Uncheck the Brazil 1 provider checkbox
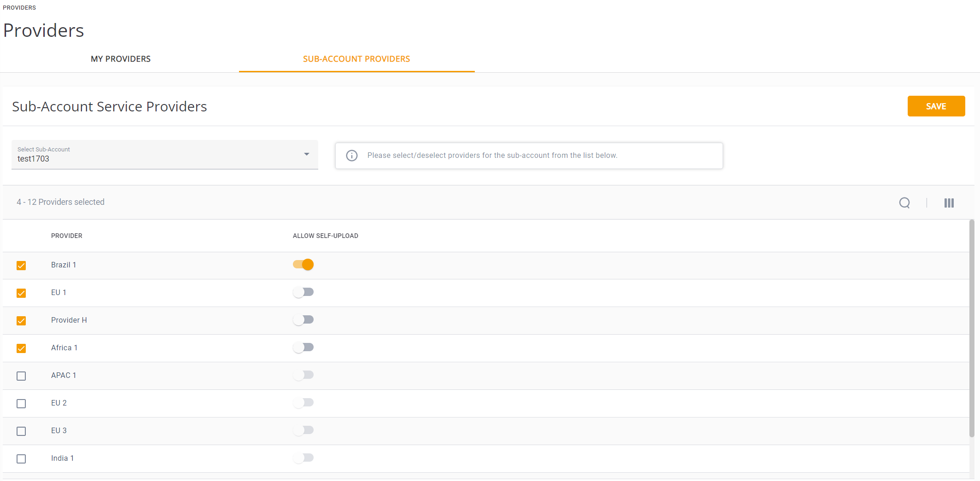The height and width of the screenshot is (481, 980). [x=21, y=266]
